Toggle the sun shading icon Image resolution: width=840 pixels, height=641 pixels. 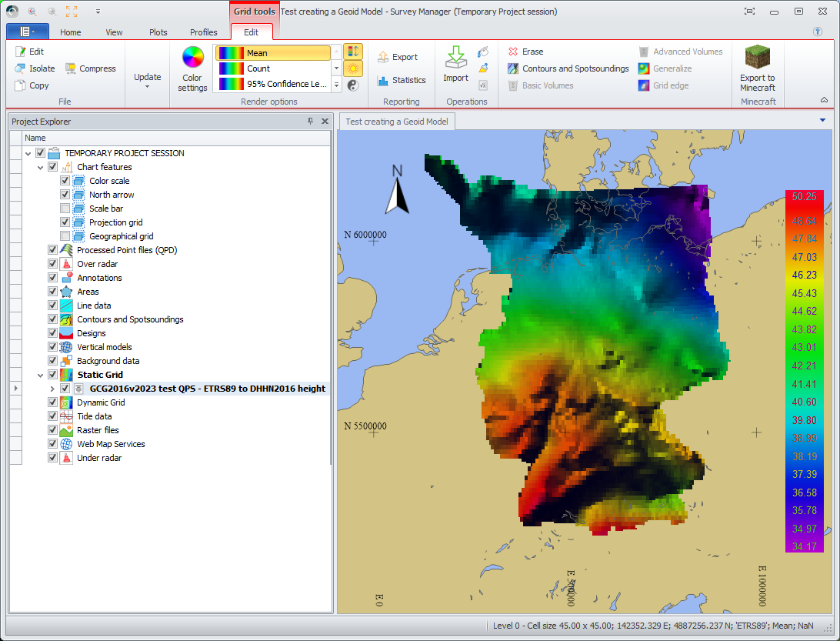click(353, 68)
